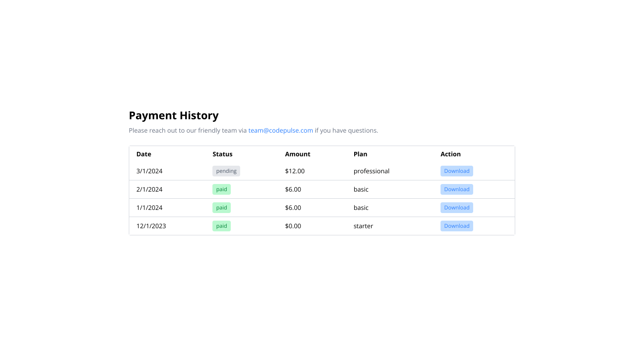Click the paid badge for 2/1/2024
This screenshot has width=644, height=343.
coord(221,189)
